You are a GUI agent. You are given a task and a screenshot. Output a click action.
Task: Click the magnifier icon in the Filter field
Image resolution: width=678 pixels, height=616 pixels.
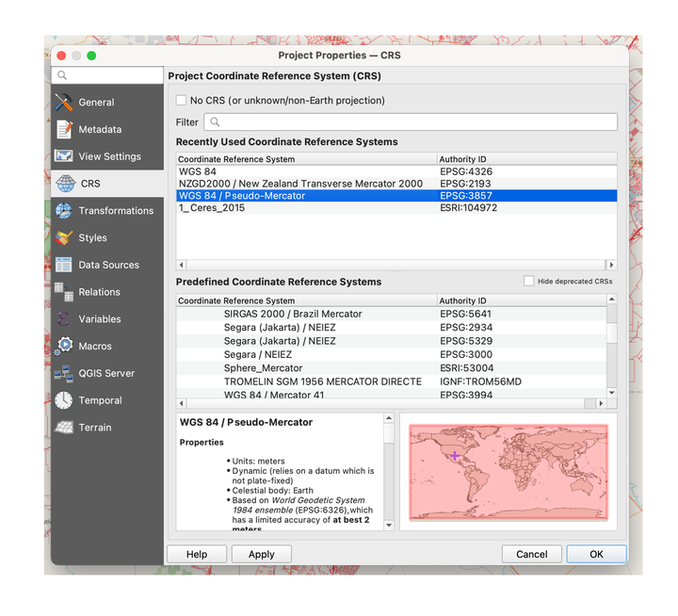tap(215, 122)
